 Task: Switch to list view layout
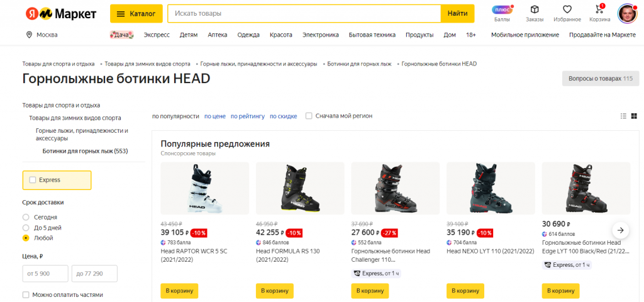[623, 116]
